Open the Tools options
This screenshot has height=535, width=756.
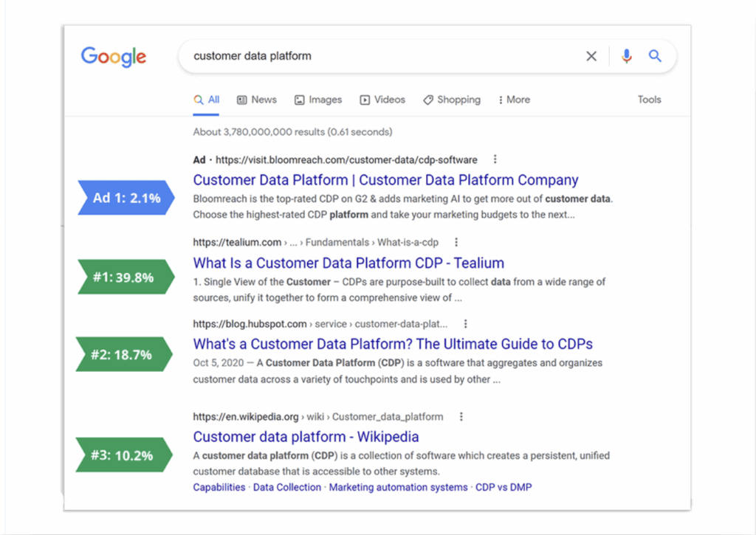[x=649, y=100]
